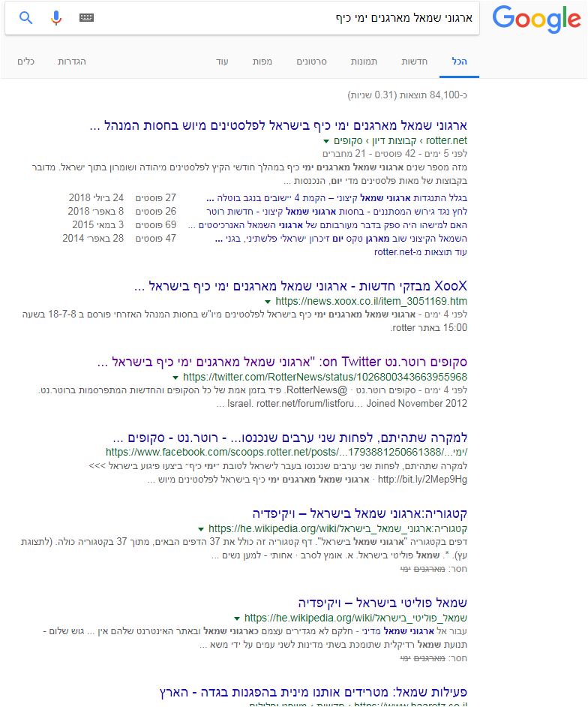This screenshot has height=707, width=588.
Task: Open the first rotter.net result title
Action: tap(278, 125)
